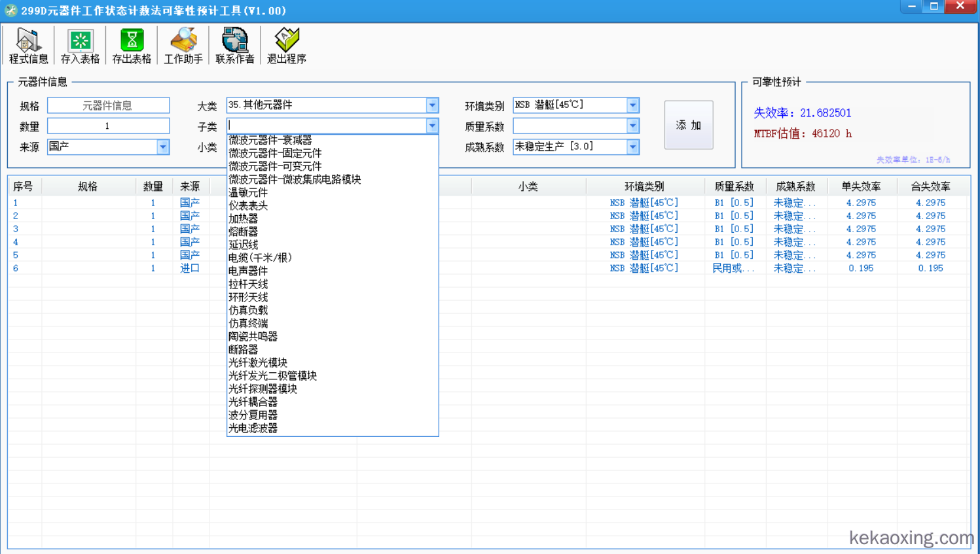Click the 规格 specification text field
The image size is (980, 554).
(108, 105)
